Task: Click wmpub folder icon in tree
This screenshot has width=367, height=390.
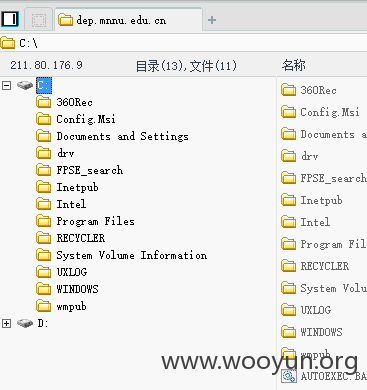Action: (44, 306)
